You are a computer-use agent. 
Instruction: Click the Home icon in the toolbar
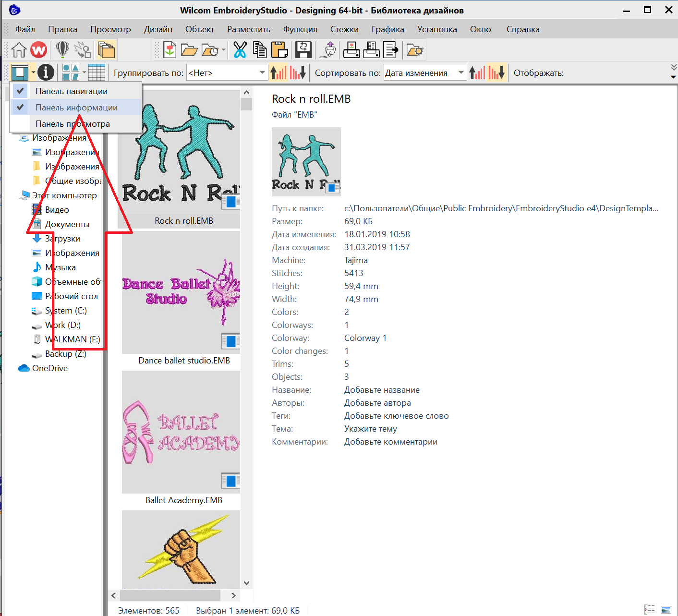(19, 50)
